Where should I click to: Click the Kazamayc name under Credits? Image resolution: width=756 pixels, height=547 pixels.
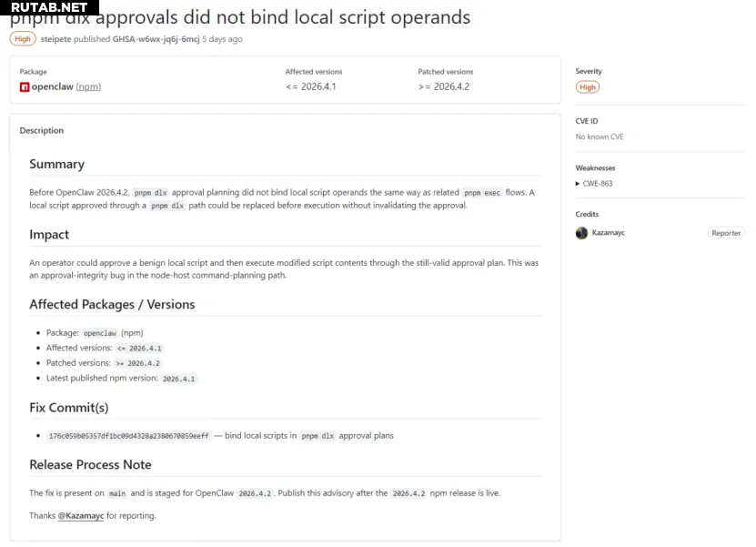pos(609,233)
